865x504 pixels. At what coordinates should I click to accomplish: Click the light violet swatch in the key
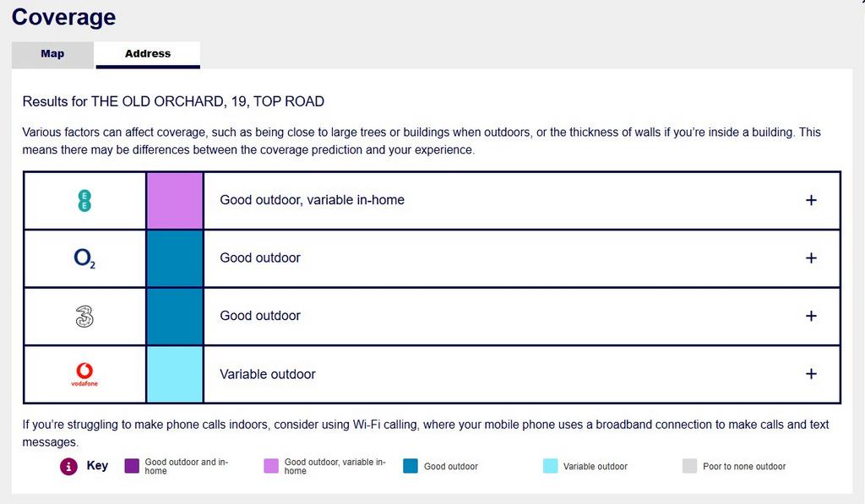pos(271,466)
